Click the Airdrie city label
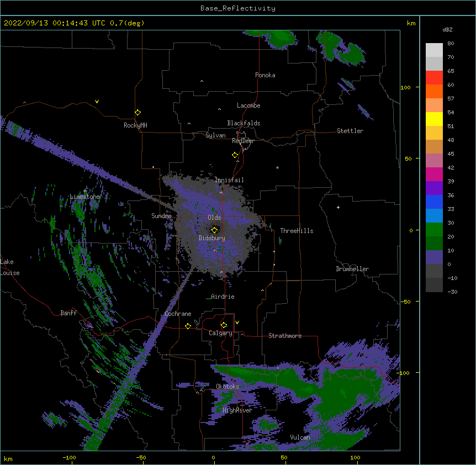This screenshot has height=465, width=476. [223, 297]
